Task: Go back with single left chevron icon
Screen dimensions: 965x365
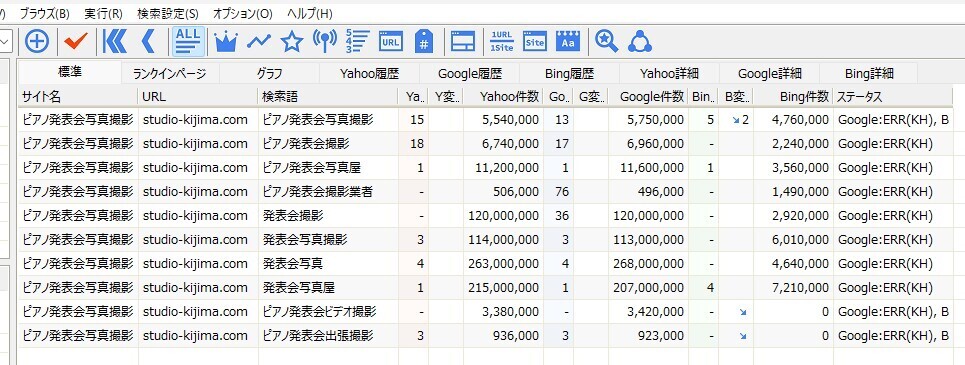Action: pyautogui.click(x=148, y=42)
